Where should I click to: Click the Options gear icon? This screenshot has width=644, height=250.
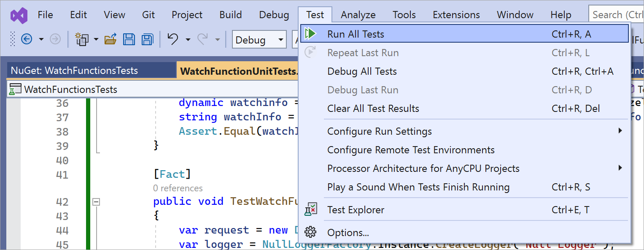coord(311,232)
